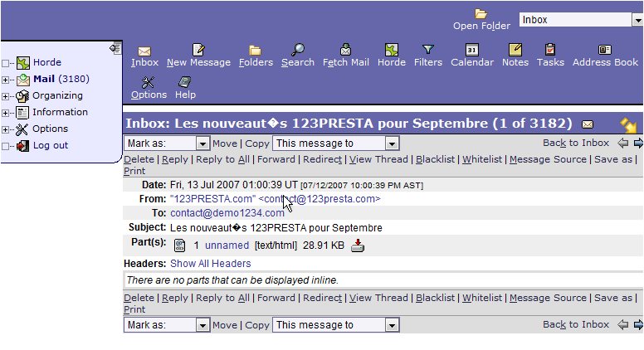Open the top 'This message to' folder dropdown

coord(335,143)
